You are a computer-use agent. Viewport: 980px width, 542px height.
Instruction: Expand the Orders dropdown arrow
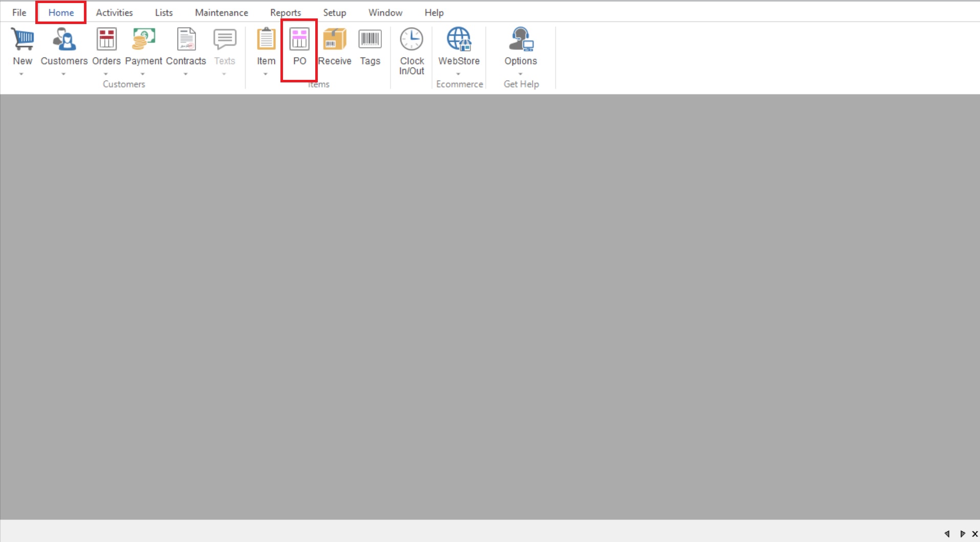coord(106,74)
